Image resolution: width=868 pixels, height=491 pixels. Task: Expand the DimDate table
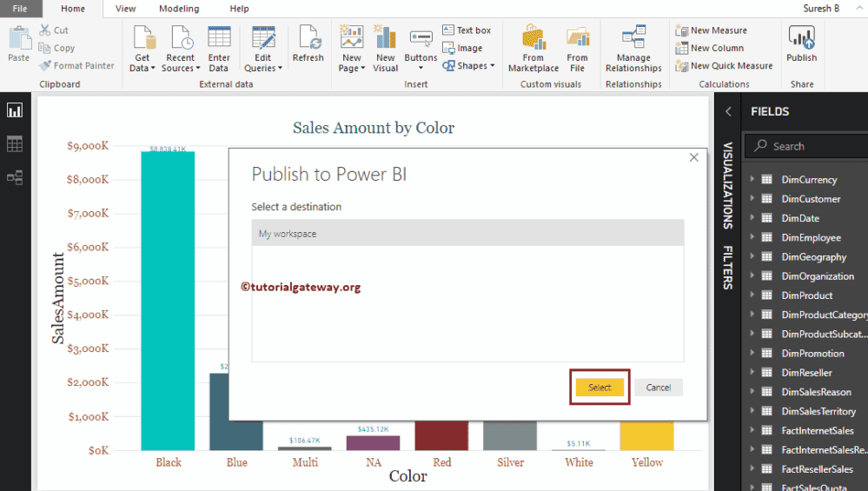tap(752, 217)
